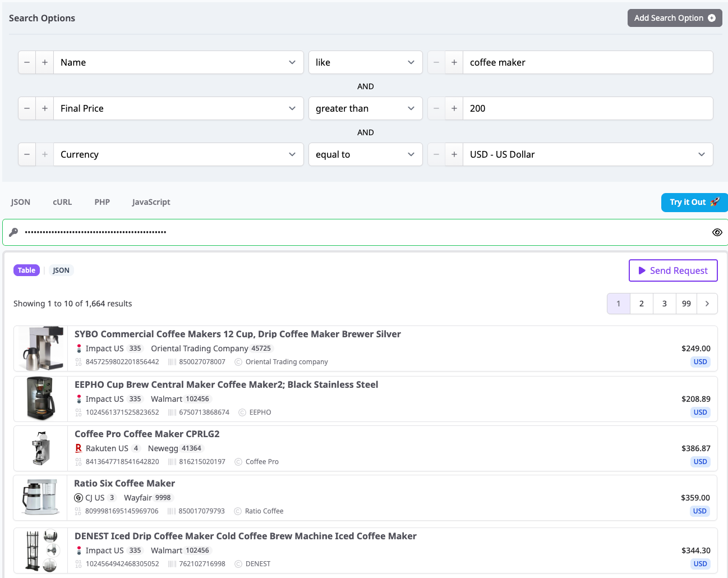Click Impact icon in DENEST row

pyautogui.click(x=79, y=551)
